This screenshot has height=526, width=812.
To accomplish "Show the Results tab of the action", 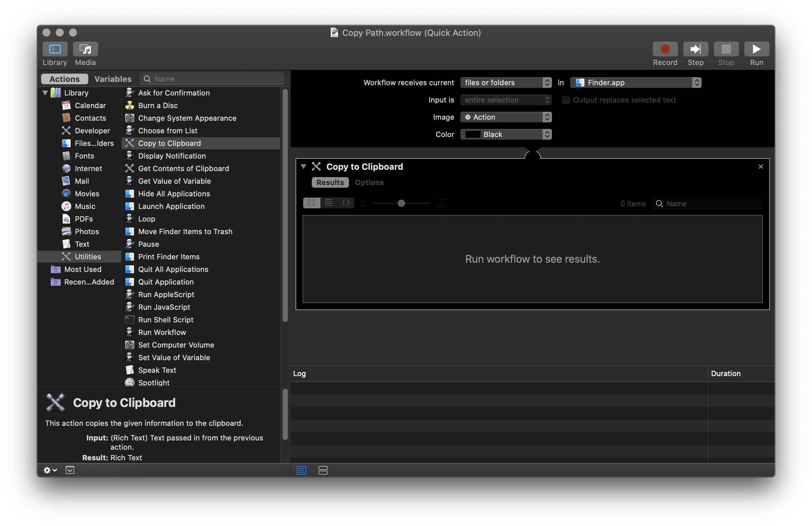I will point(330,182).
